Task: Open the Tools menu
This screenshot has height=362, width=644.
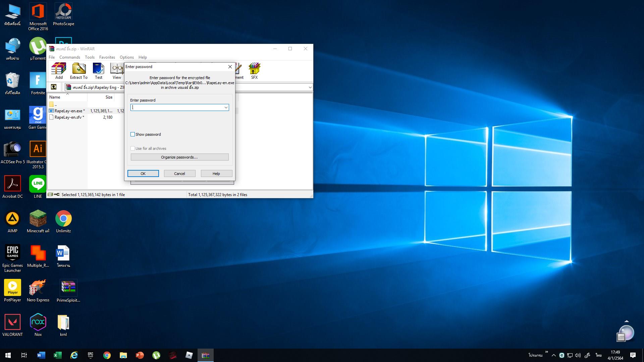Action: (90, 57)
